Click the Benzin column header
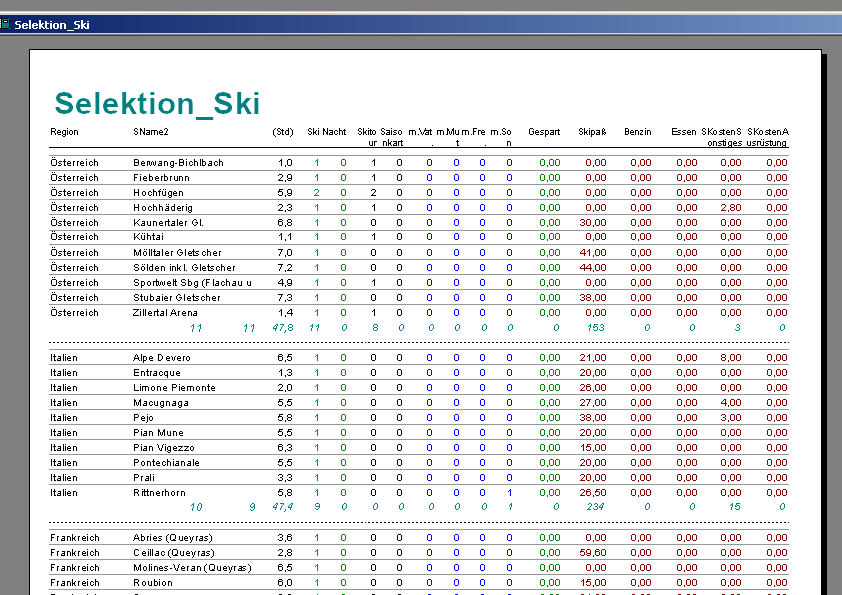Viewport: 842px width, 595px height. point(637,132)
